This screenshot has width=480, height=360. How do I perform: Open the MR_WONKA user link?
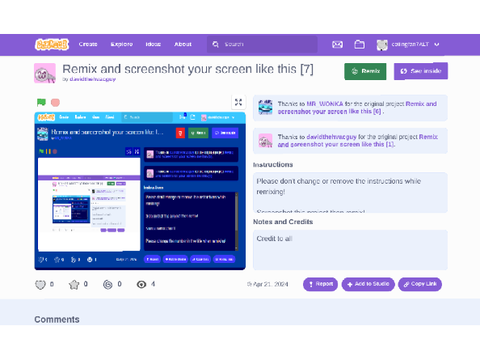[325, 104]
